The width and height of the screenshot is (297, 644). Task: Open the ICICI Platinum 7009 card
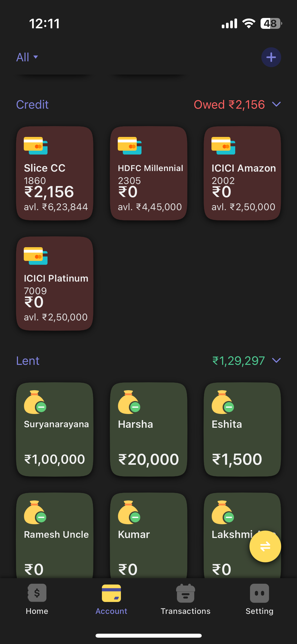[x=55, y=283]
